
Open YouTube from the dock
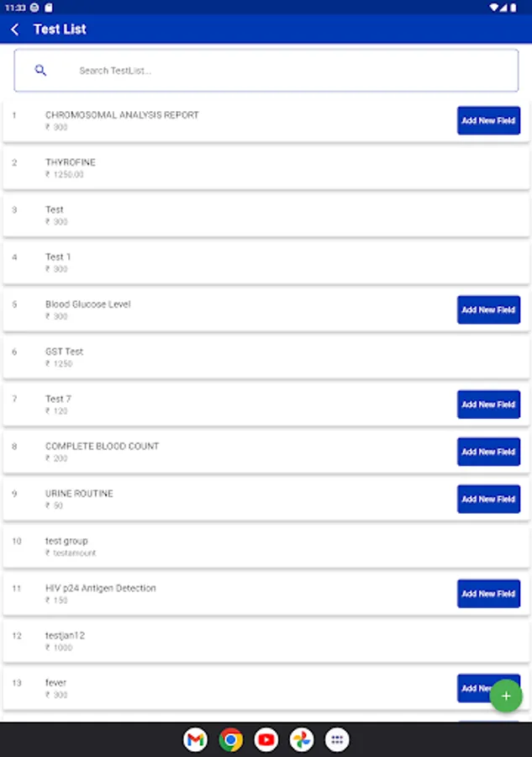266,739
